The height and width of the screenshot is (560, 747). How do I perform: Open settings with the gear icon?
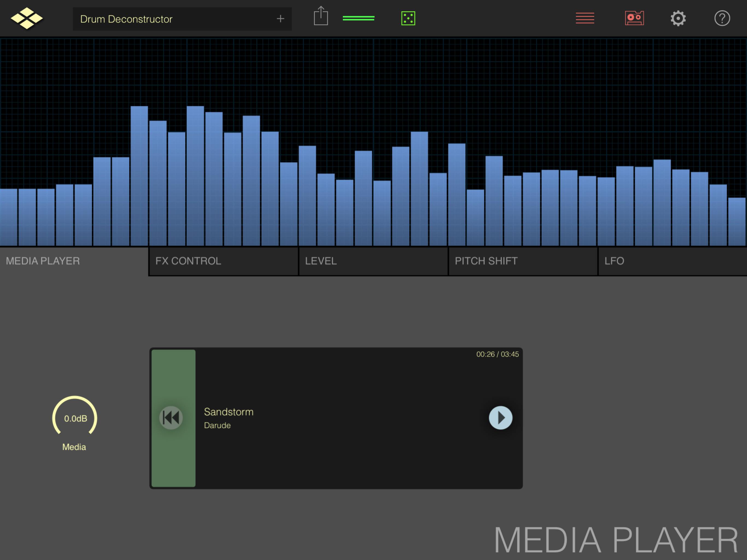[678, 18]
